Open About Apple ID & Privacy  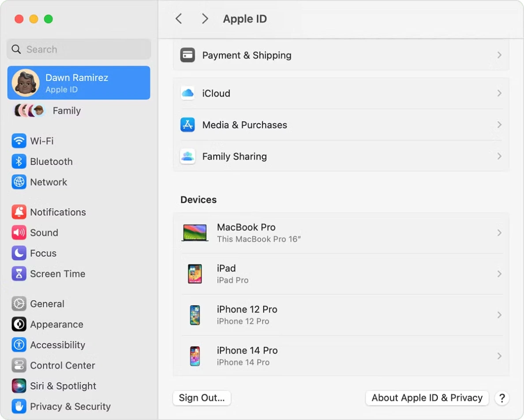tap(426, 397)
